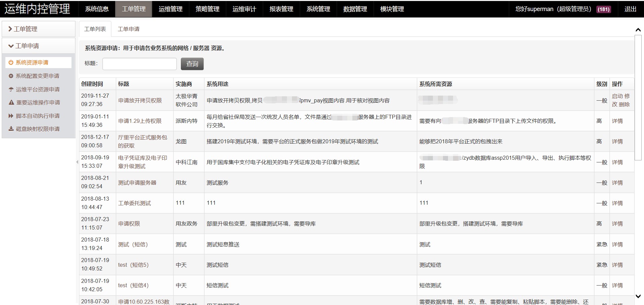This screenshot has height=305, width=644.
Task: Click the scrollbar down arrow
Action: point(638,296)
